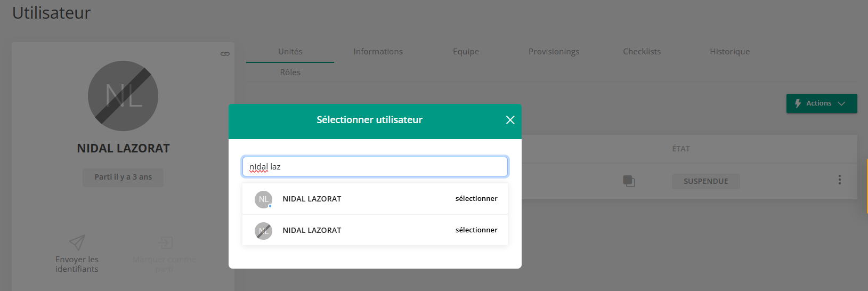Click the link icon on the user card

coord(225,54)
